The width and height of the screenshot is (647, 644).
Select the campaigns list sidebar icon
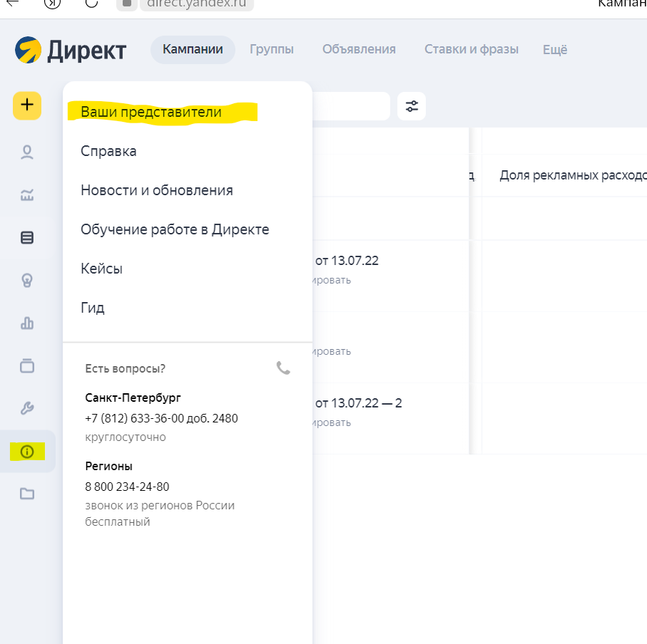pos(27,238)
